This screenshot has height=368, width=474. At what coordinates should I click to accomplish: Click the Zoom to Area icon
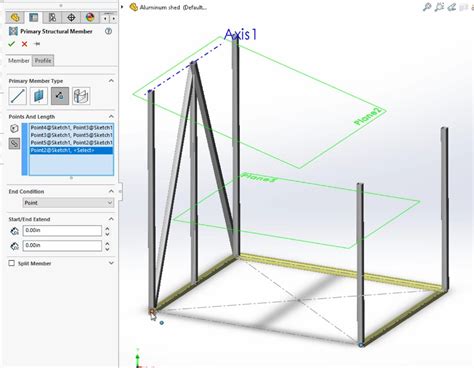pyautogui.click(x=439, y=7)
